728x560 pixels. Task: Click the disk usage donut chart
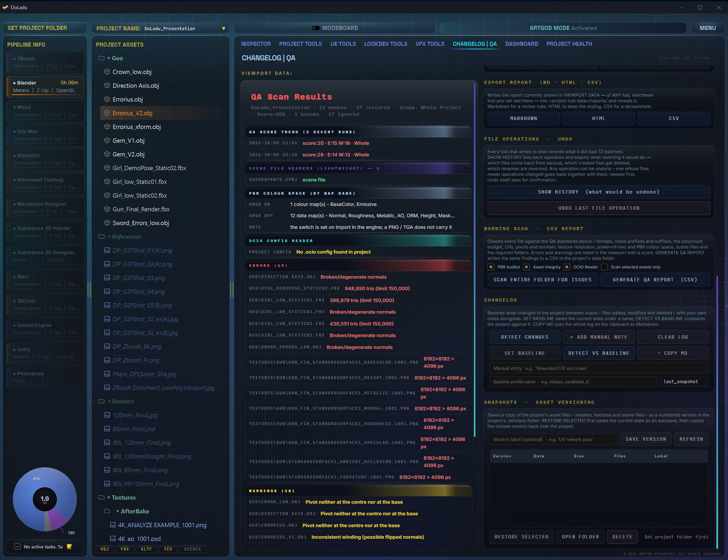[45, 499]
